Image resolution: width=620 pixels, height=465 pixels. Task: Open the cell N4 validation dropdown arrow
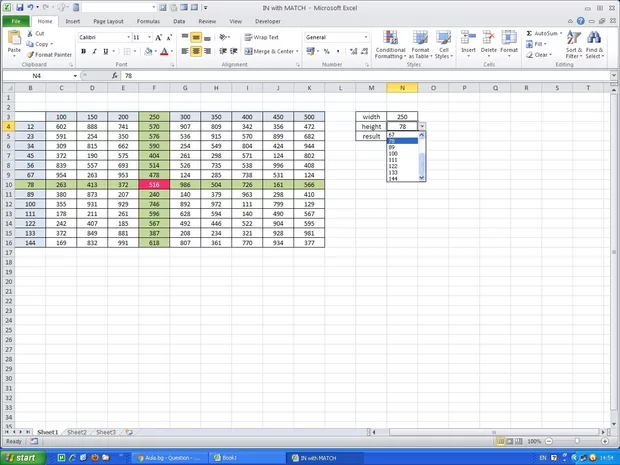(422, 127)
